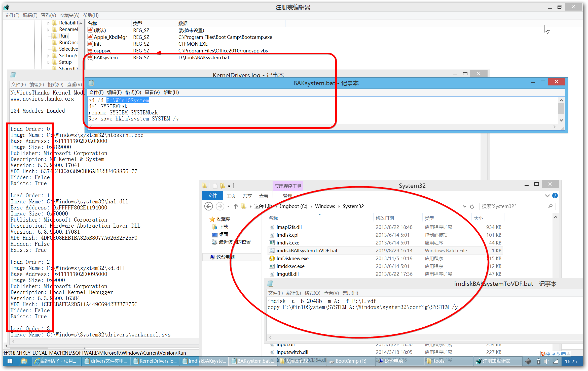Switch to the 共享 ribbon tab in Explorer
The width and height of the screenshot is (588, 371).
247,196
